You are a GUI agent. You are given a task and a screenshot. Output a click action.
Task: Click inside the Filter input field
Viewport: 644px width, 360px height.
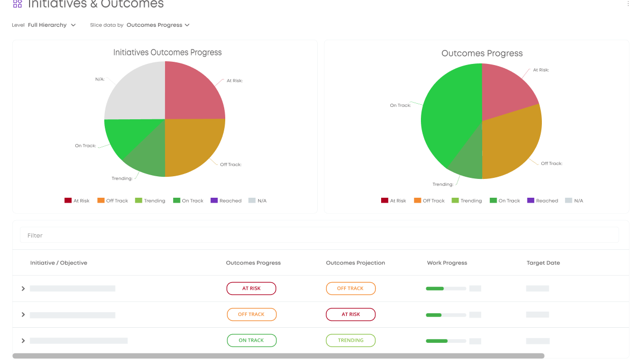coord(319,235)
